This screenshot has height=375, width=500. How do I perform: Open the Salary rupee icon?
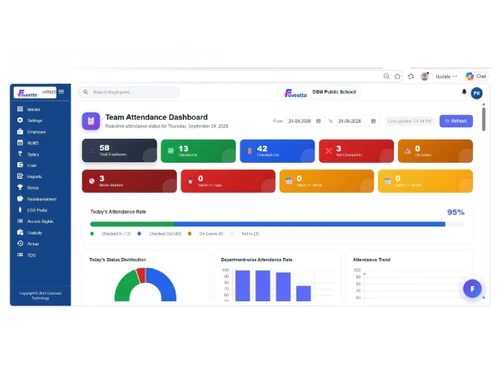point(20,154)
